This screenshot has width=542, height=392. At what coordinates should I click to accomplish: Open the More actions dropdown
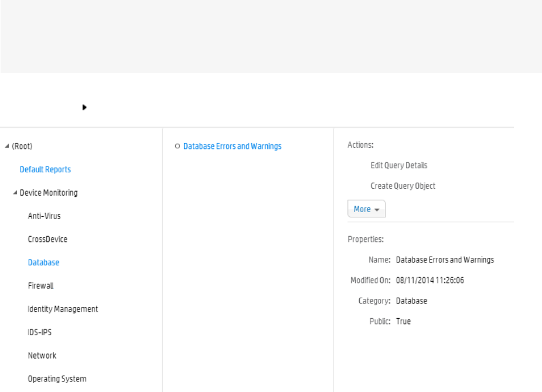[366, 209]
